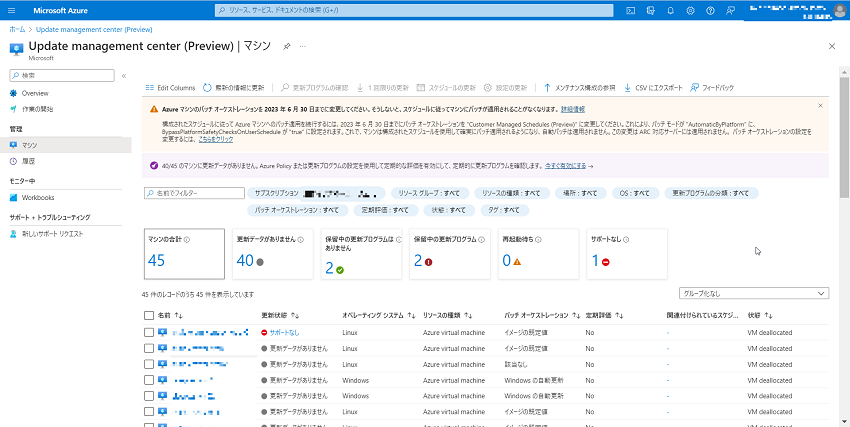Click the 名前でフィルター filter field
The image size is (850, 427).
pos(194,193)
